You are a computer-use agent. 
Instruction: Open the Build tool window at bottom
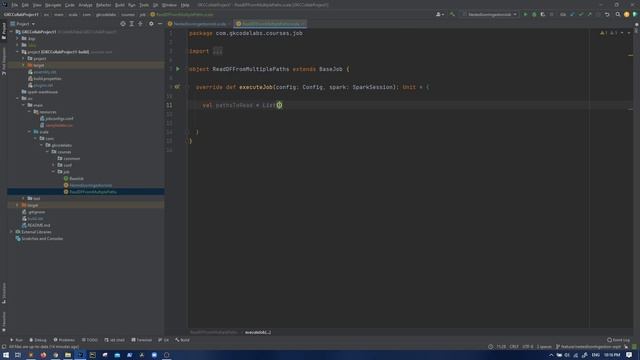click(182, 340)
